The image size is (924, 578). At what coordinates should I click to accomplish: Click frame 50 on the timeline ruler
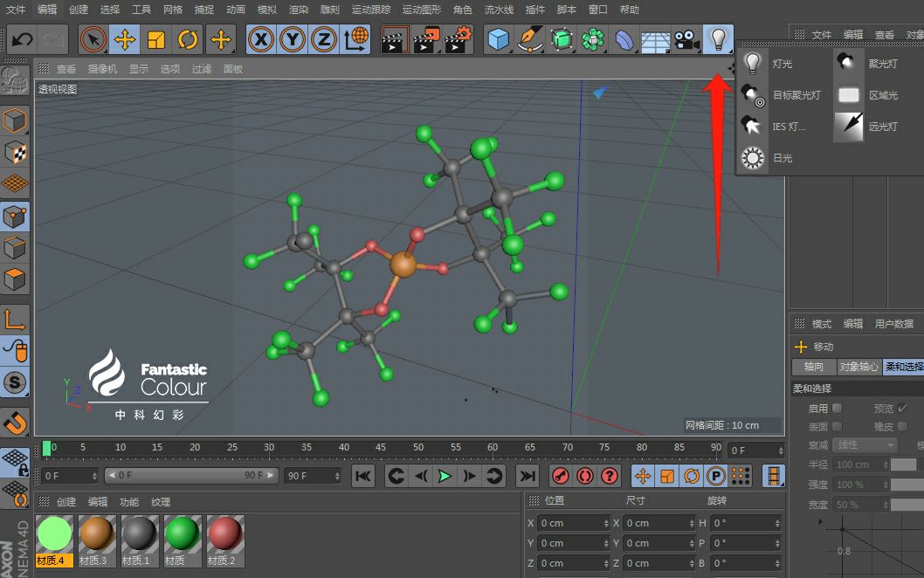[418, 448]
